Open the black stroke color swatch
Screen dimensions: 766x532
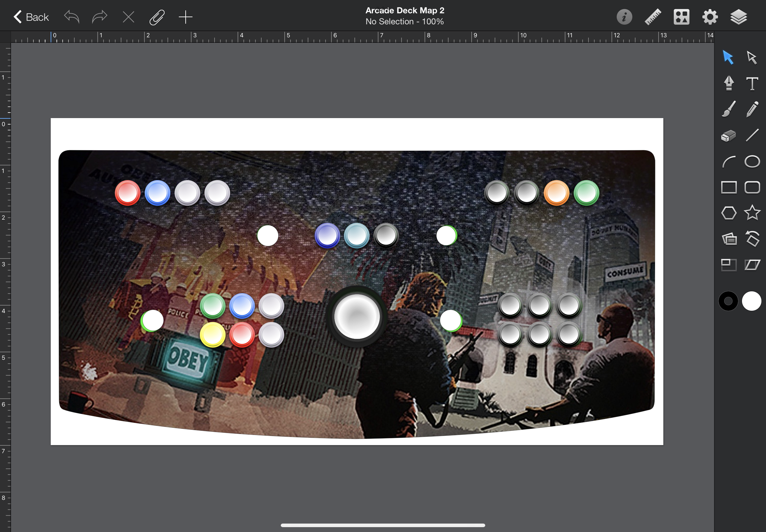click(x=728, y=301)
